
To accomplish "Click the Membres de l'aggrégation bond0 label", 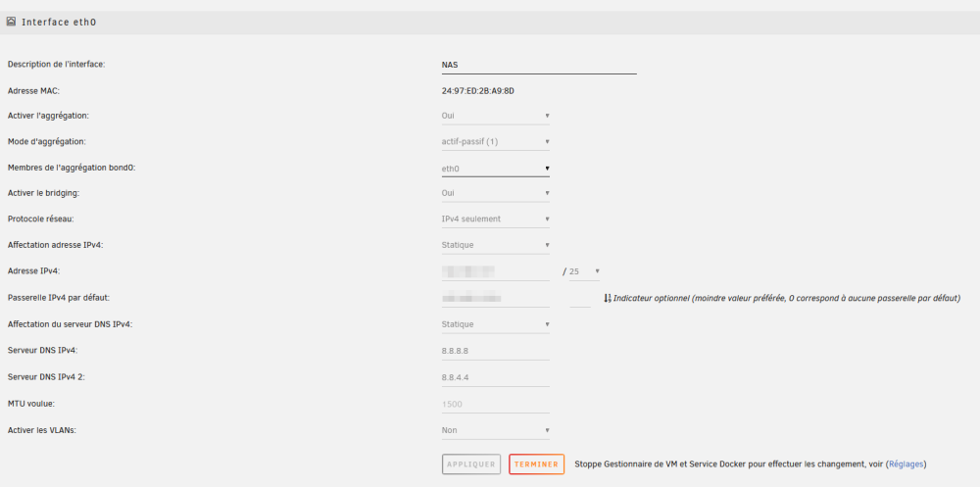I will 72,168.
